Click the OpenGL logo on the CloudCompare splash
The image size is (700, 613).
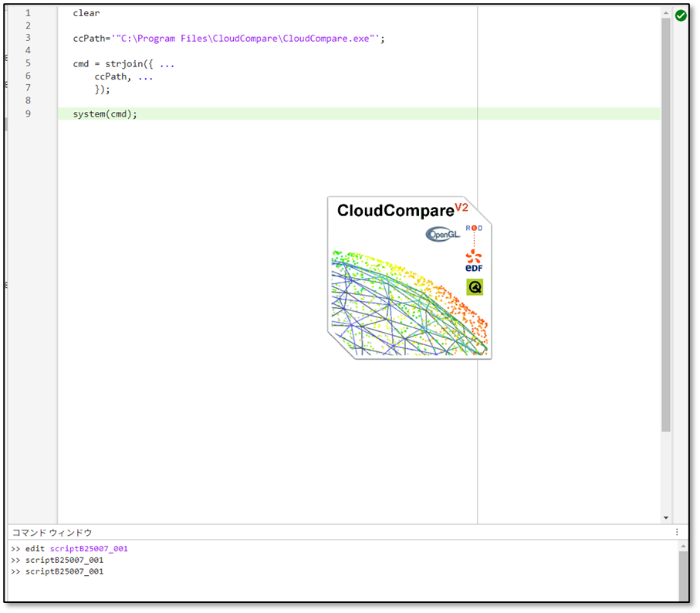tap(441, 233)
